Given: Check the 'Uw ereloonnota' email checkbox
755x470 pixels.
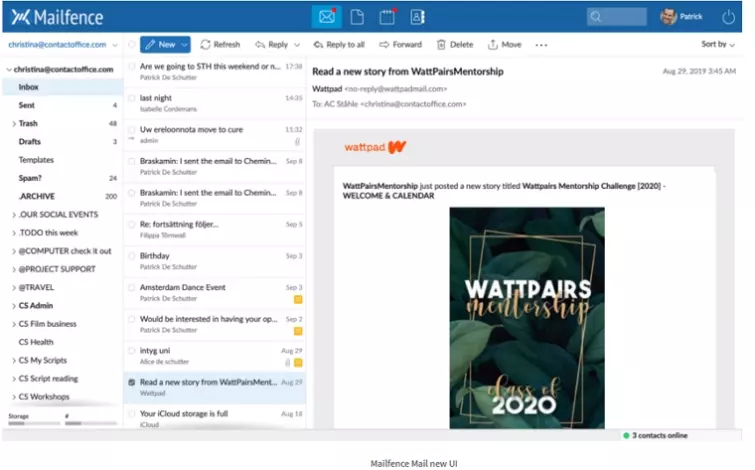Looking at the screenshot, I should point(131,130).
